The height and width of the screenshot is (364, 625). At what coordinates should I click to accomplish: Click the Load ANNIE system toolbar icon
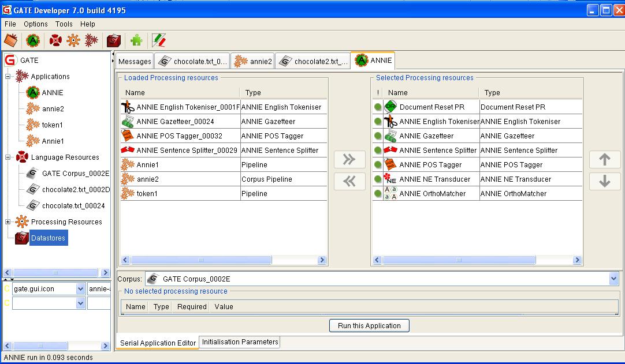33,40
